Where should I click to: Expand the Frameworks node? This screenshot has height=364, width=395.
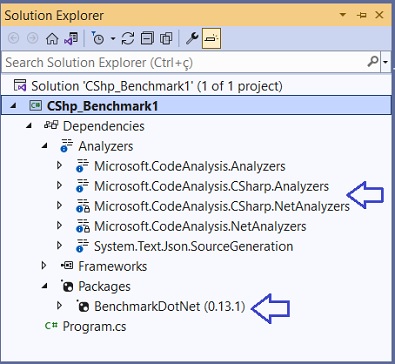pos(44,266)
